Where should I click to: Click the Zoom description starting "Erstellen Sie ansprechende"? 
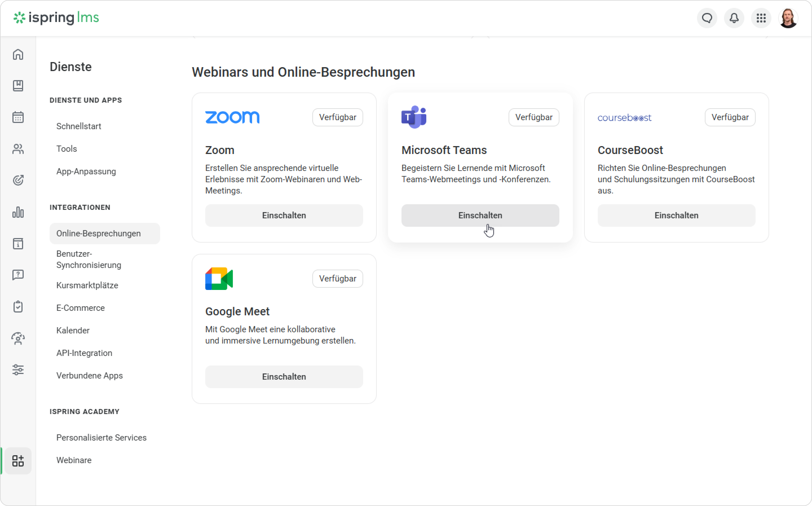pos(284,179)
